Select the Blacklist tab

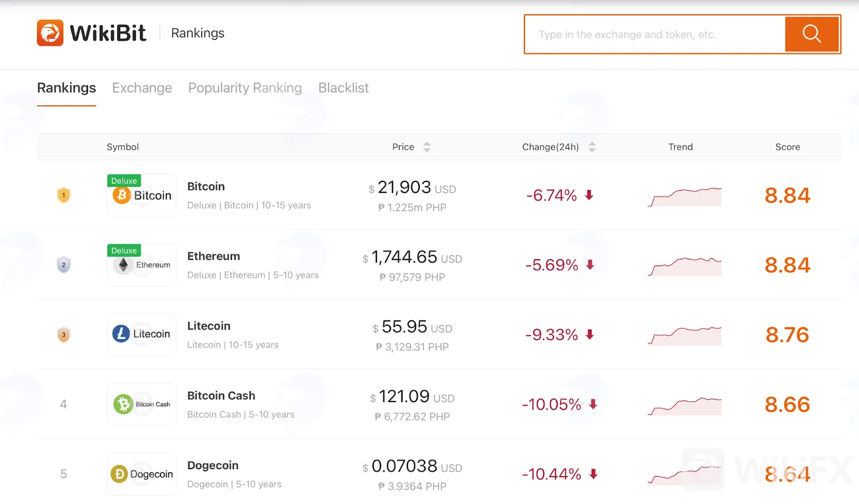click(x=344, y=88)
